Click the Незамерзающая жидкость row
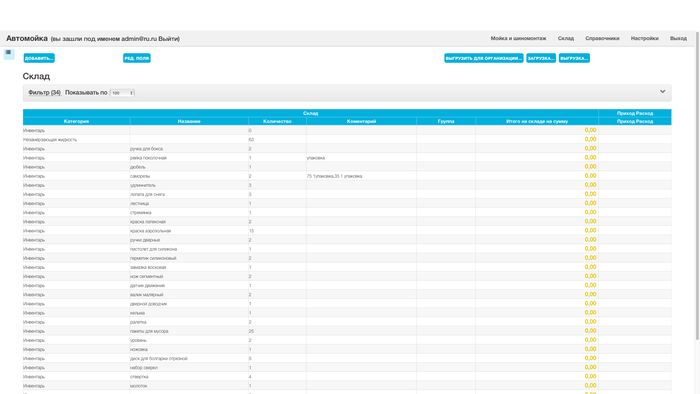Viewport: 700px width, 394px height. 347,140
